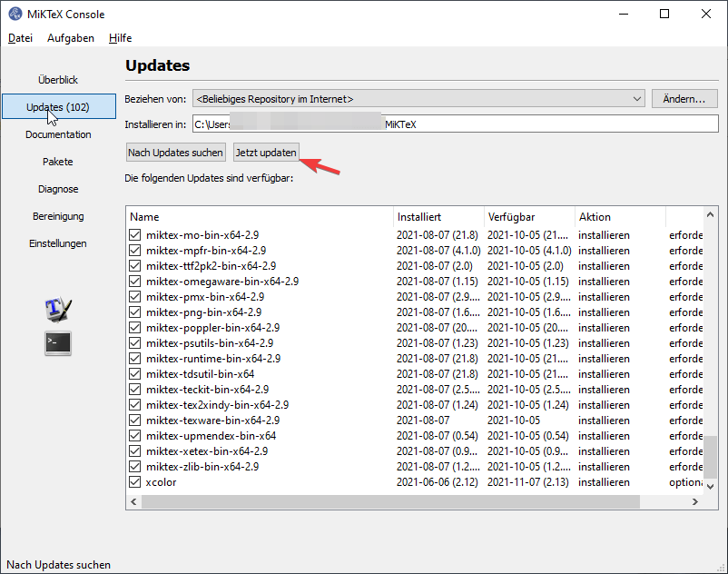Sort the list by Name column header
728x574 pixels.
coord(259,217)
